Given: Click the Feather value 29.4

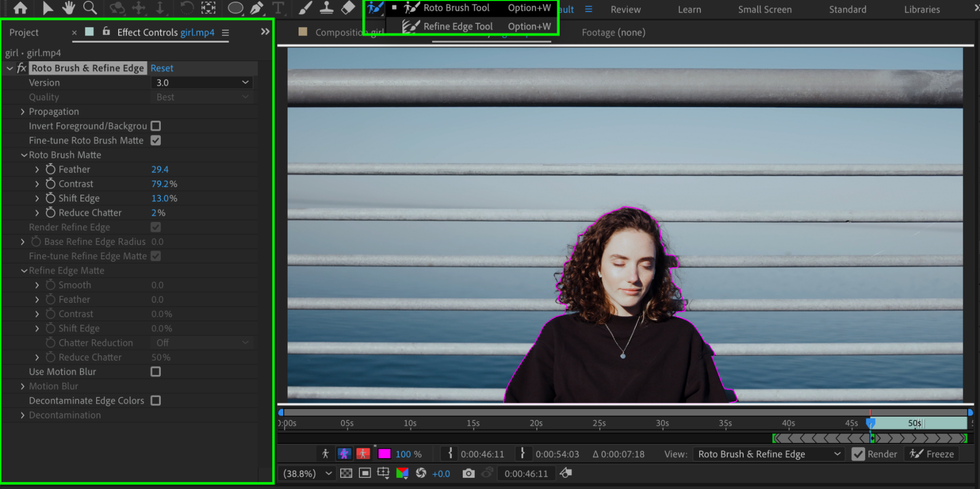Looking at the screenshot, I should pos(160,170).
